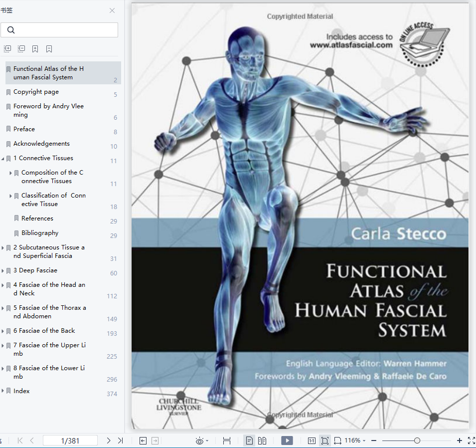Jump to the last page
This screenshot has width=476, height=448.
coord(120,441)
